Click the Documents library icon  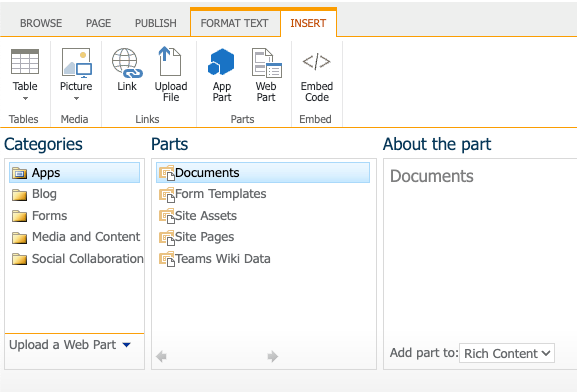167,173
